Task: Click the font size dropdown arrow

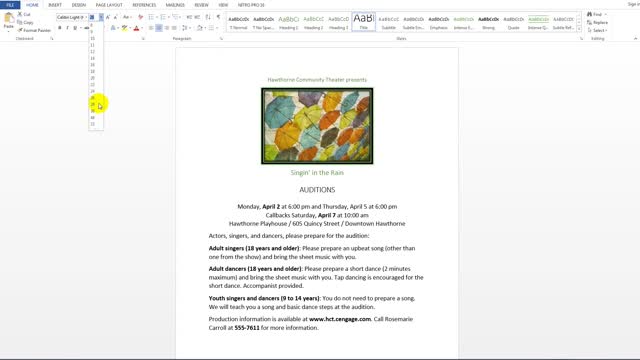Action: [x=101, y=17]
